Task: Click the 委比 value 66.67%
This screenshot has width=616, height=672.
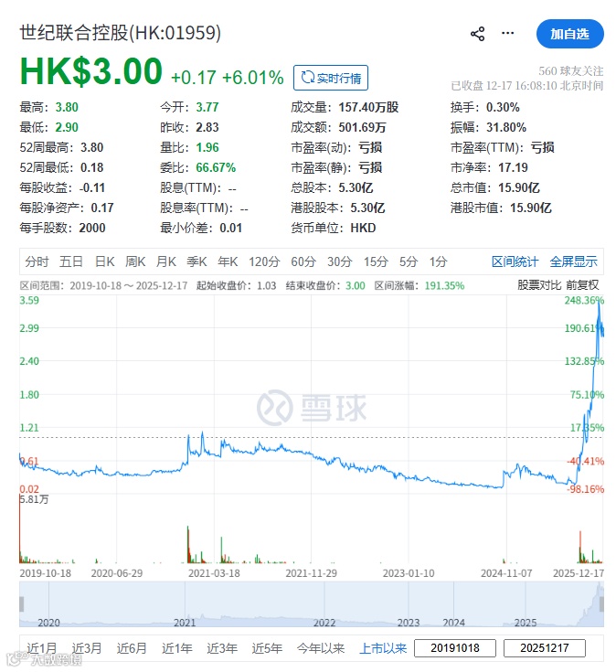Action: coord(216,167)
